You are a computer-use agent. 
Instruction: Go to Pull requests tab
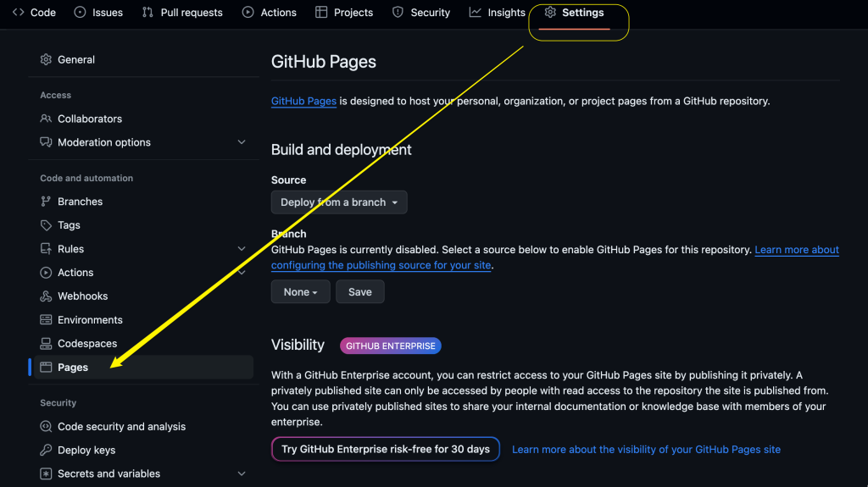point(182,12)
